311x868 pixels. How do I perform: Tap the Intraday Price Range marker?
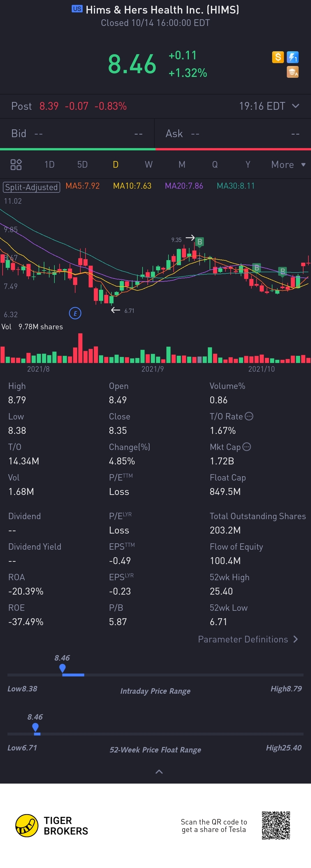pos(62,668)
